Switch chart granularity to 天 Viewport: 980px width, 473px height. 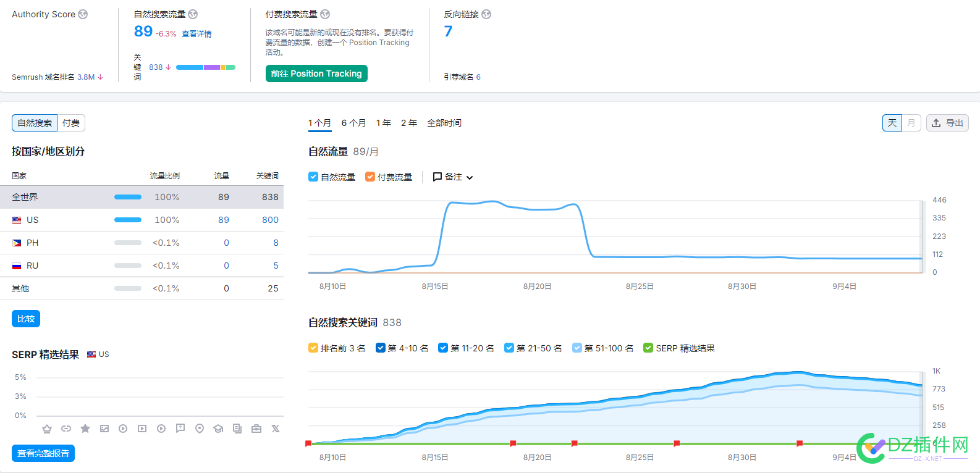[x=892, y=123]
